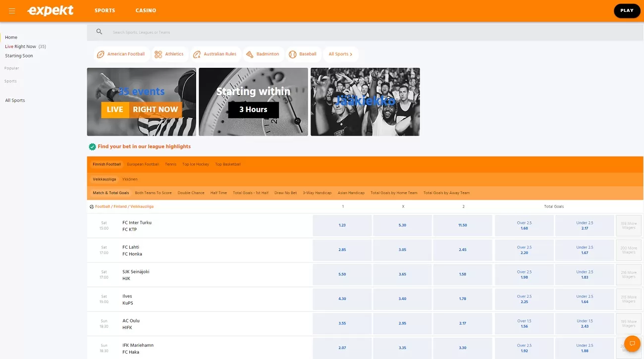Focus the Search Sports, Leagues or Teams field

point(365,32)
